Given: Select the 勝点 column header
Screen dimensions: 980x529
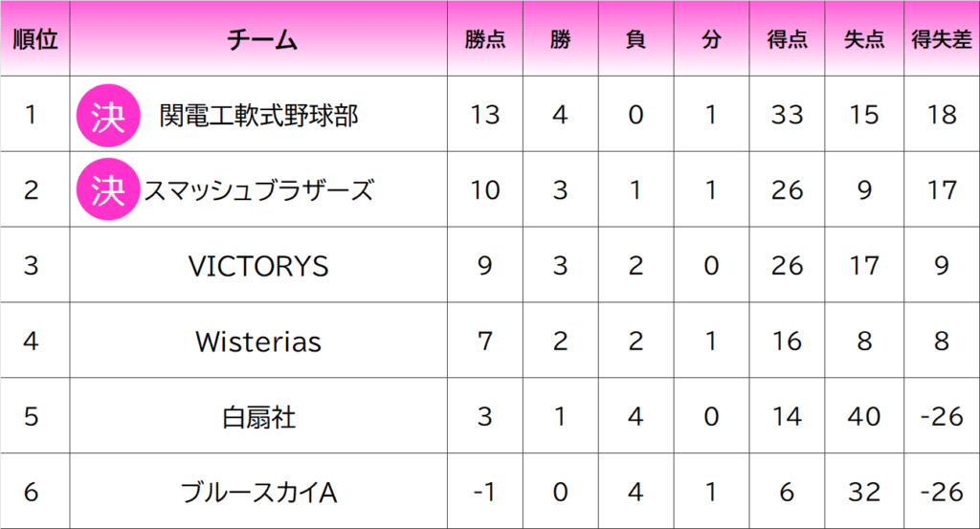Looking at the screenshot, I should tap(485, 39).
